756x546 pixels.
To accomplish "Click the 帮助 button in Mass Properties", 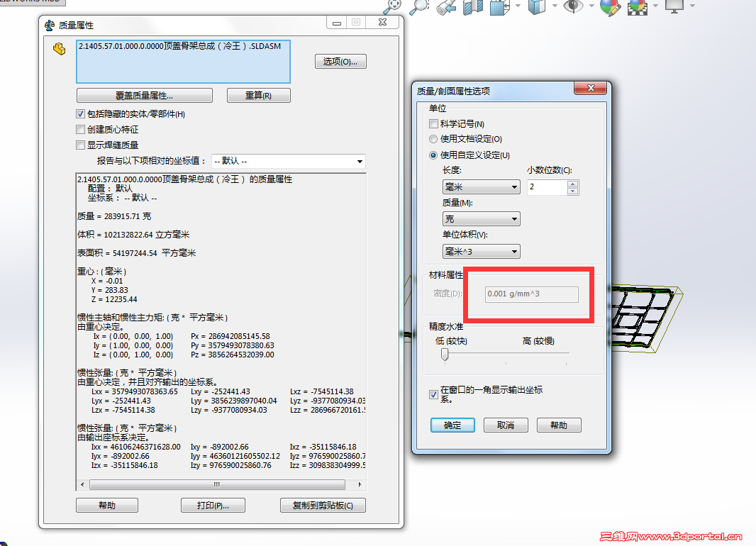I will tap(107, 506).
